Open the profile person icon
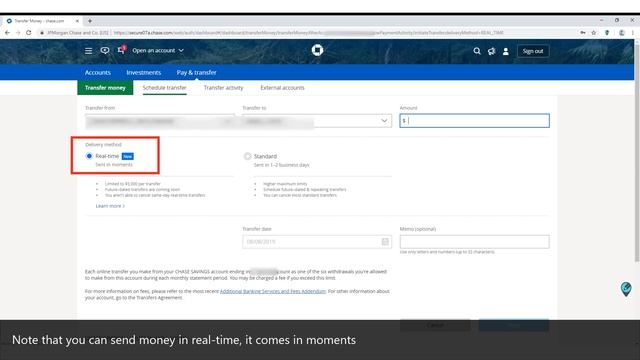 (506, 51)
